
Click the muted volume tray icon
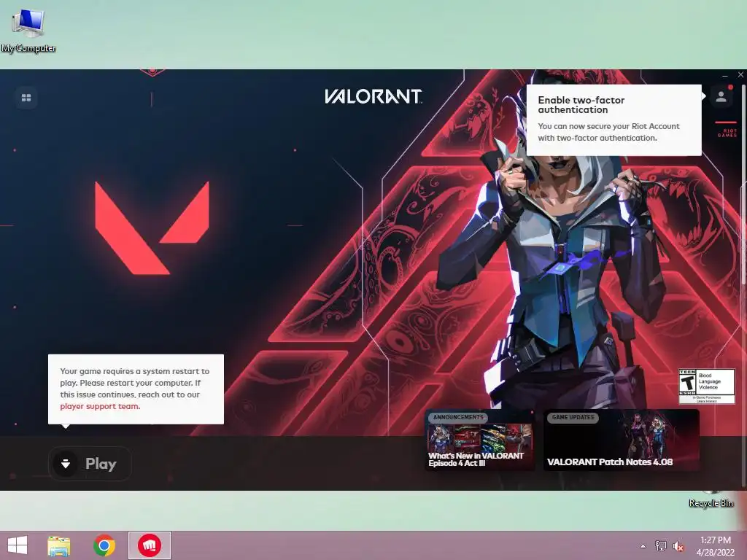(x=678, y=546)
